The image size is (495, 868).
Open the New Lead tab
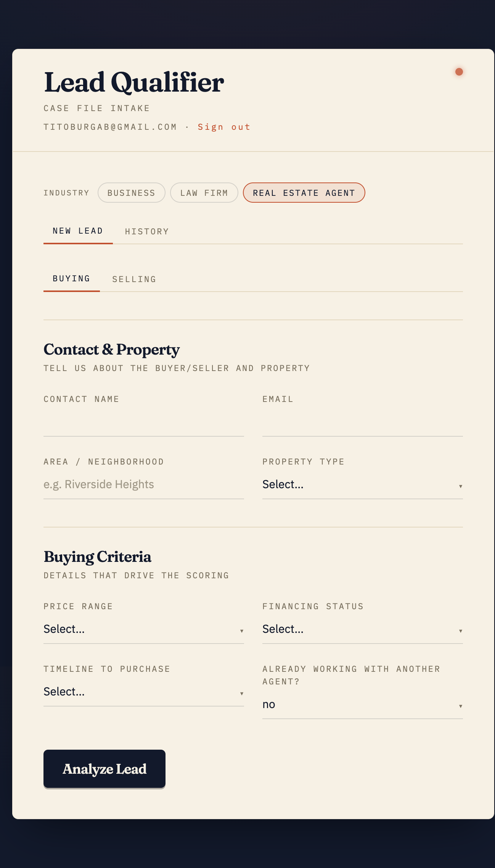coord(78,231)
